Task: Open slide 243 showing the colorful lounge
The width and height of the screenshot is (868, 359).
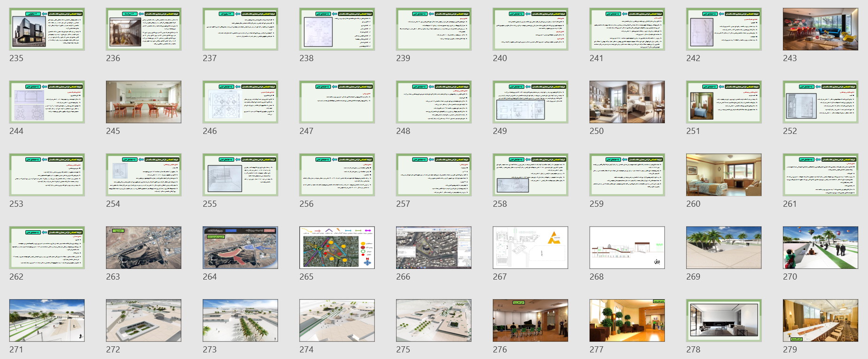Action: pyautogui.click(x=820, y=29)
